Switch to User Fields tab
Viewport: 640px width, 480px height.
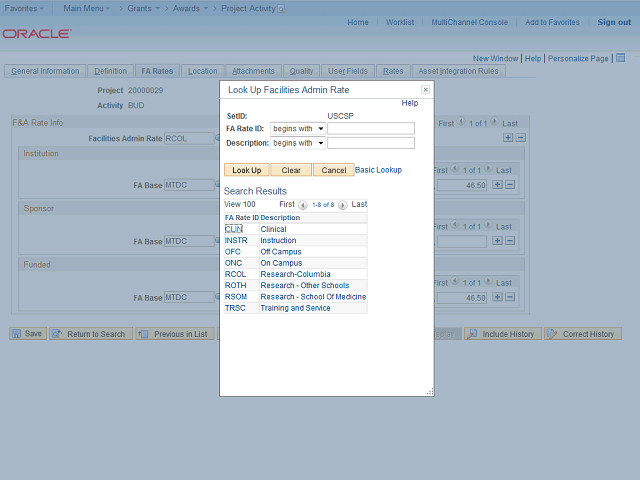[x=348, y=71]
